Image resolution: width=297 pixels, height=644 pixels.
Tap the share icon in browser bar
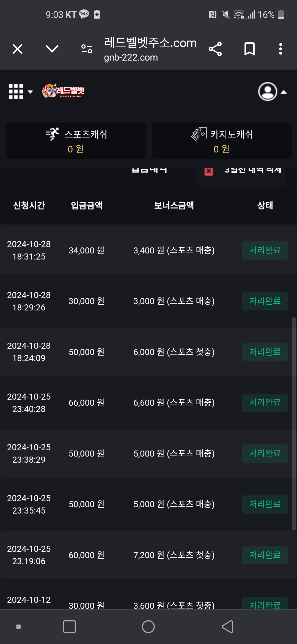(215, 49)
